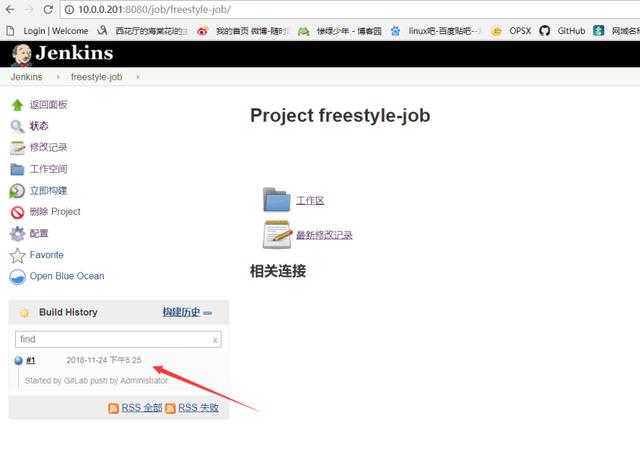Collapse the build history with the minus icon

pos(208,313)
